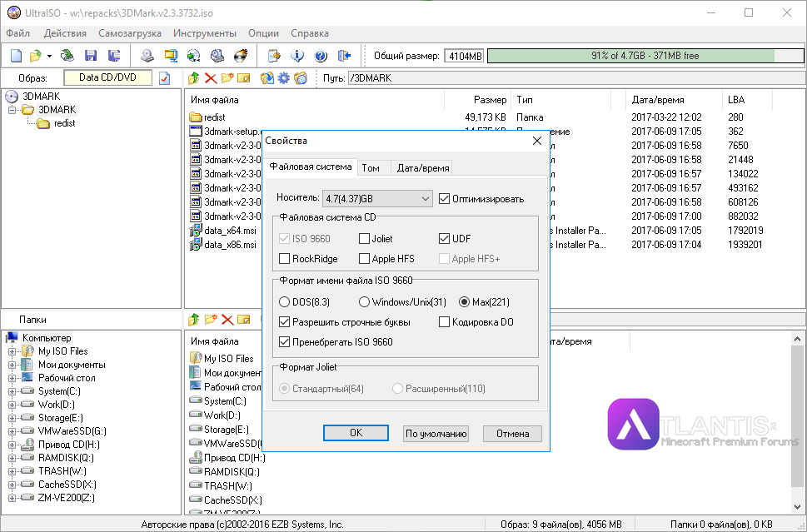Expand the System(C:) drive node
The image size is (807, 532).
pos(12,391)
